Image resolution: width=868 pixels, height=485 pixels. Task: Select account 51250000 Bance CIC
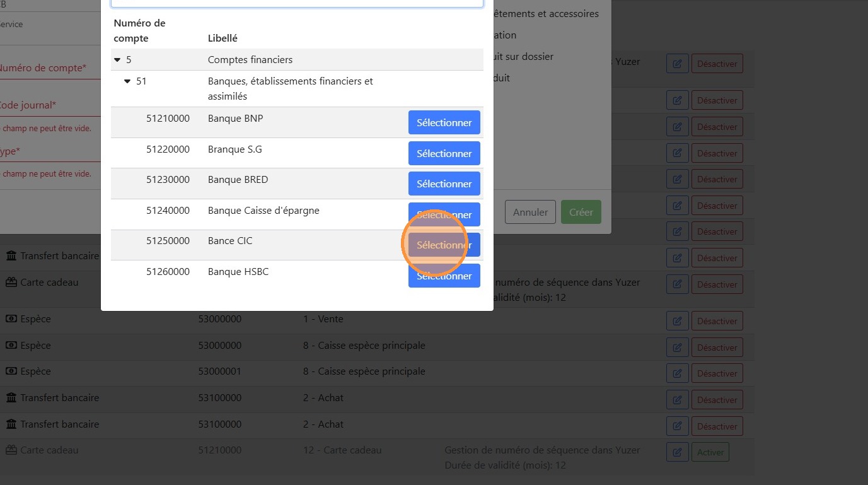[x=444, y=245]
